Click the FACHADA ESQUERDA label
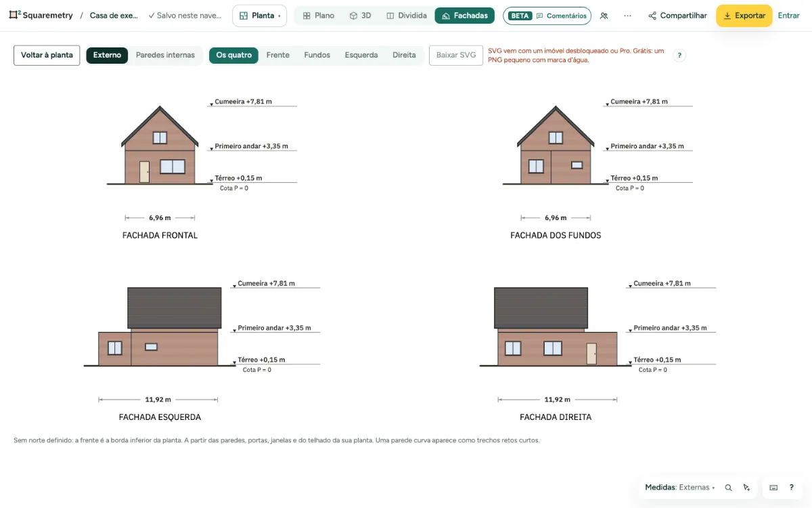Screen dimensions: 812x508 pyautogui.click(x=160, y=417)
